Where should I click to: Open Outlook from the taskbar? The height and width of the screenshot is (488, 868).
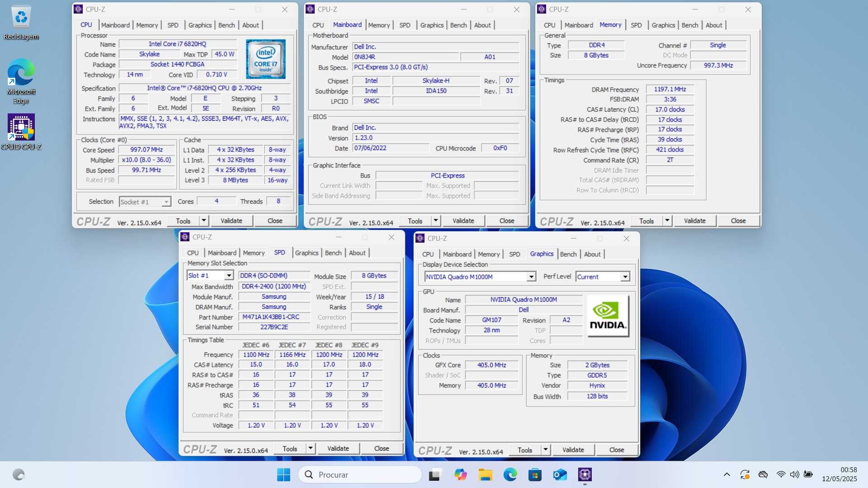point(560,474)
